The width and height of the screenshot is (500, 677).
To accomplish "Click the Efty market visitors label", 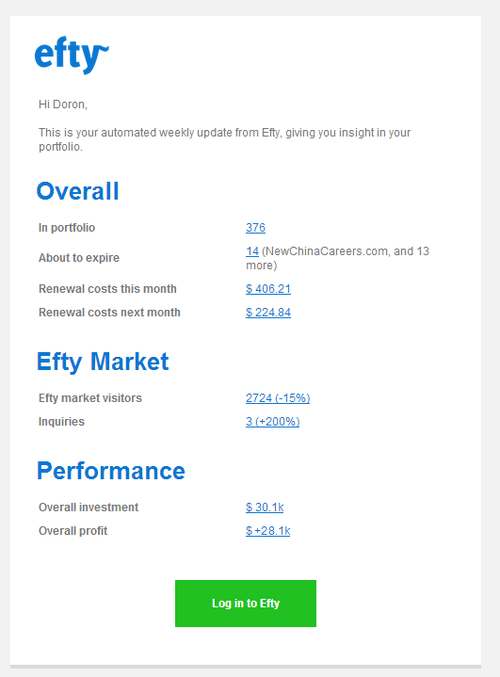I will [90, 398].
